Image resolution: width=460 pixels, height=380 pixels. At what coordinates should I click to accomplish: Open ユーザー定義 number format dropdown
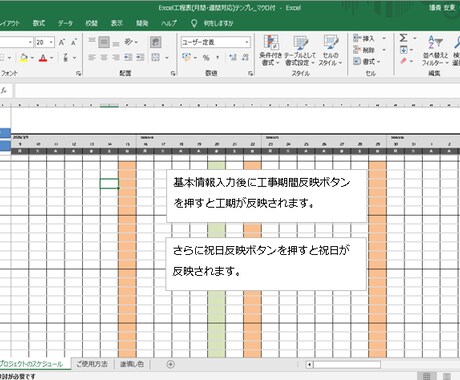(x=247, y=42)
